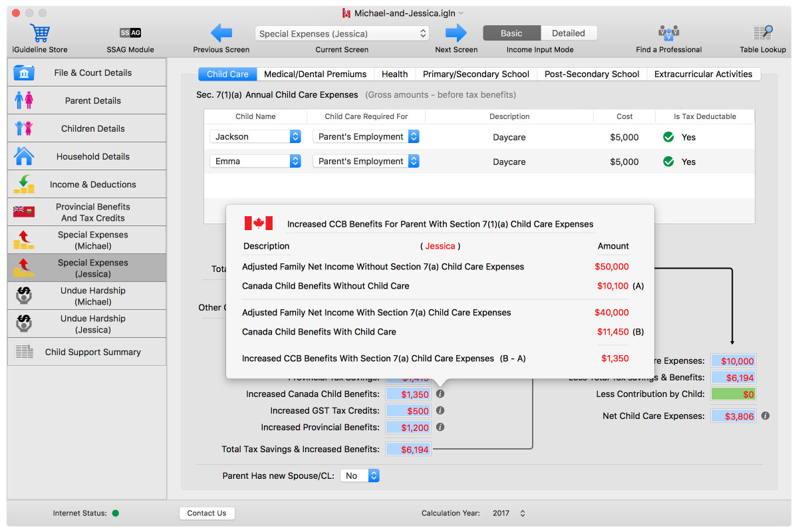This screenshot has width=798, height=532.
Task: Open the Table Lookup tool
Action: (763, 33)
